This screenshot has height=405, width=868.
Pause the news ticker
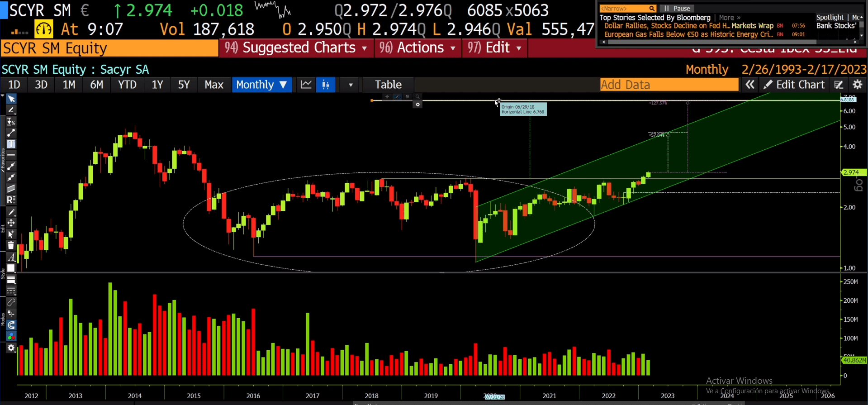(677, 9)
